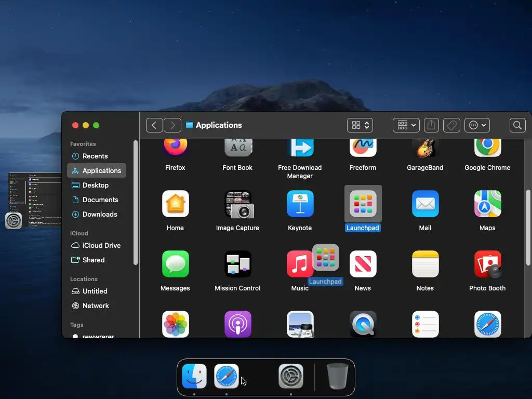Open Shared in the sidebar
This screenshot has height=399, width=532.
click(97, 260)
